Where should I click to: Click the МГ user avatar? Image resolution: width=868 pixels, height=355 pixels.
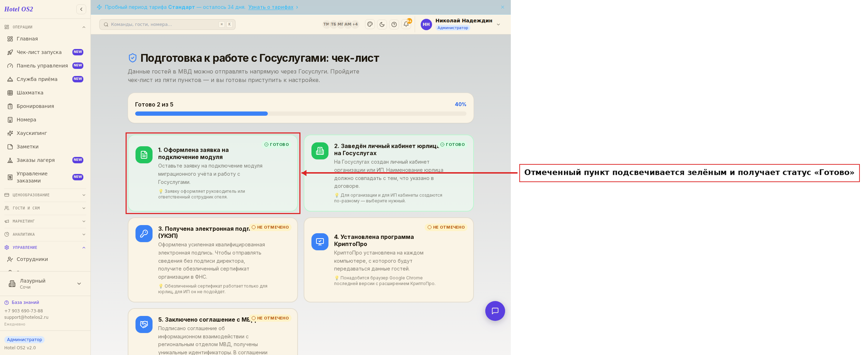(x=341, y=24)
